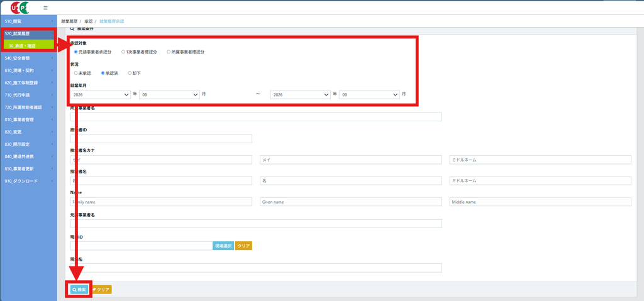The width and height of the screenshot is (644, 301).
Task: Focus the 元請事業者名 input field
Action: tap(256, 223)
